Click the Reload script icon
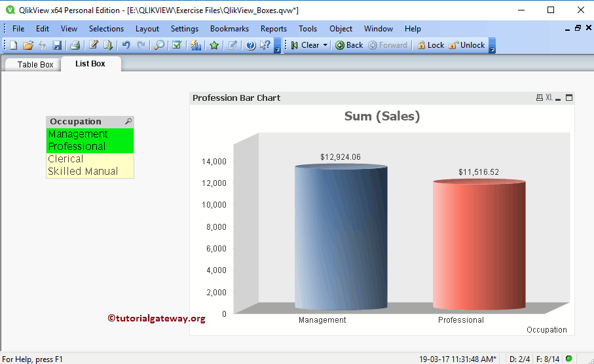 [108, 45]
